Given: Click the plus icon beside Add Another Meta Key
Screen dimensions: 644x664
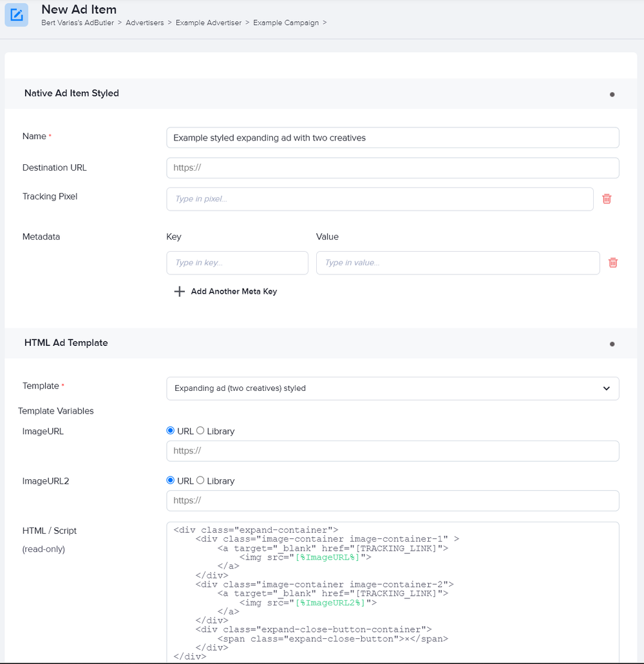Looking at the screenshot, I should tap(180, 291).
